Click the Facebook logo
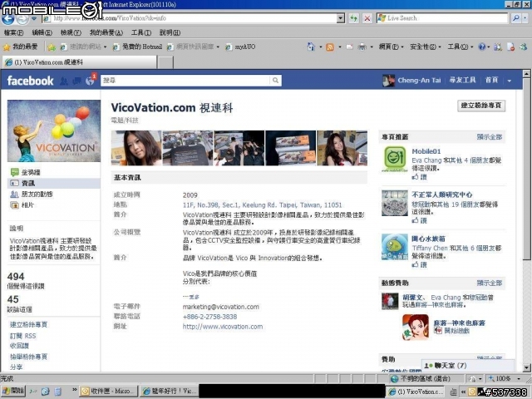 coord(30,81)
